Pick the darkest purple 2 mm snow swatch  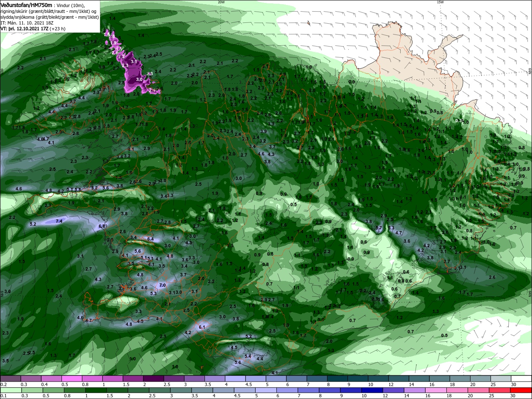point(153,379)
